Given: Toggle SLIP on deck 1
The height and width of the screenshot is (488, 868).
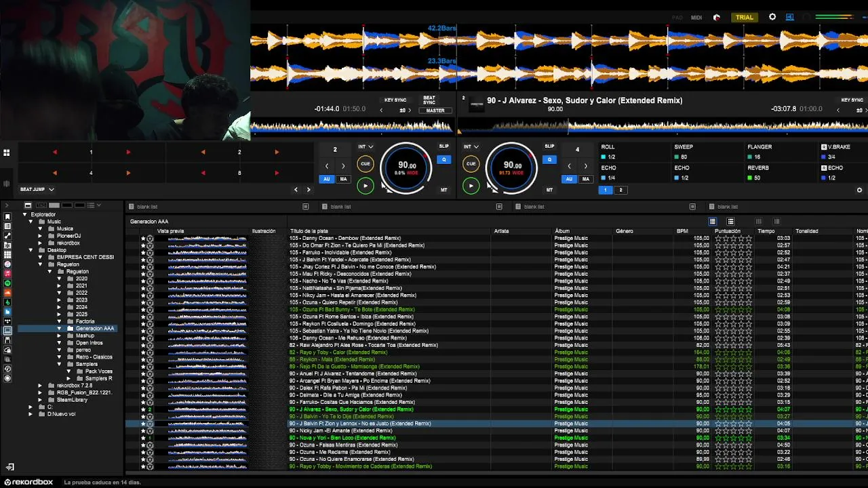Looking at the screenshot, I should [x=443, y=146].
